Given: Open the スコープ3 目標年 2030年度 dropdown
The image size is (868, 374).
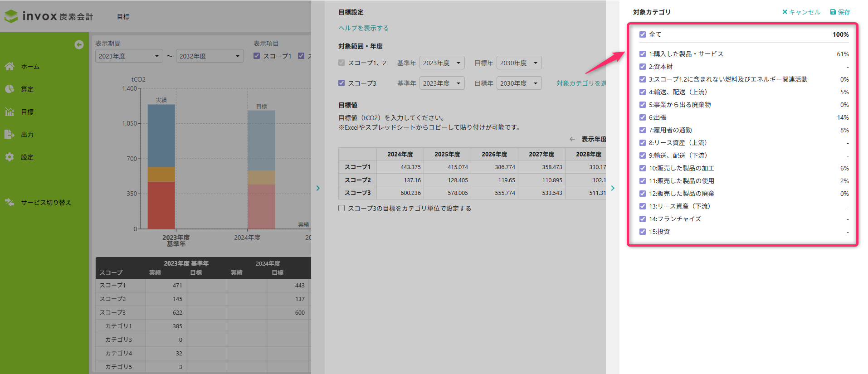Looking at the screenshot, I should coord(519,83).
